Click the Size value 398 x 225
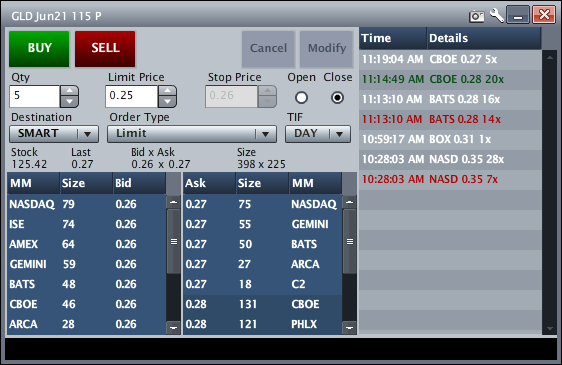Viewport: 562px width, 365px height. (x=261, y=164)
